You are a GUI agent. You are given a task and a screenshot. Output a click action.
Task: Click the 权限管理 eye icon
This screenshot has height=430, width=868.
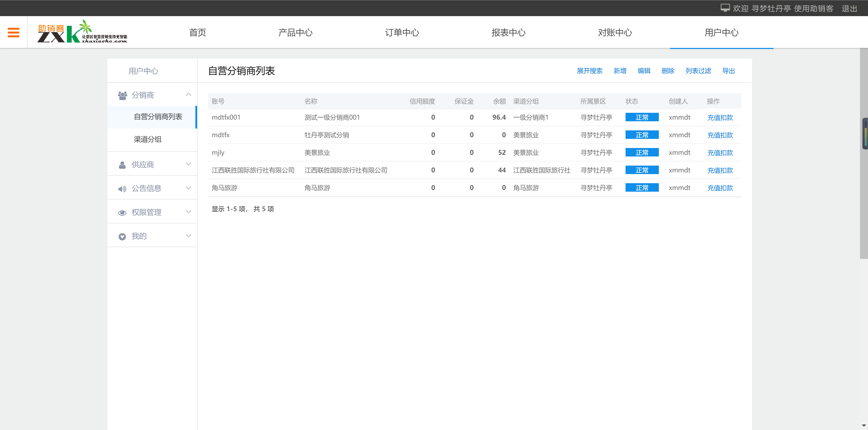(122, 213)
